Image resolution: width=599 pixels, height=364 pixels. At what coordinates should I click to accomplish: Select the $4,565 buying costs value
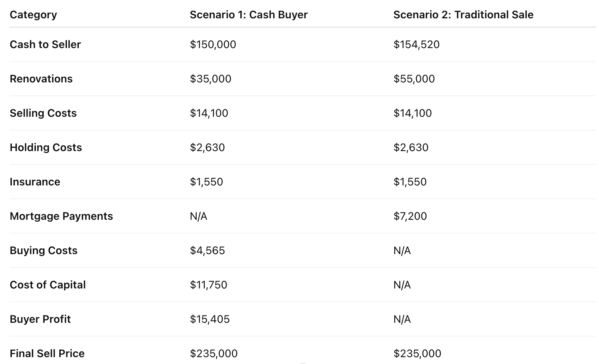point(207,251)
